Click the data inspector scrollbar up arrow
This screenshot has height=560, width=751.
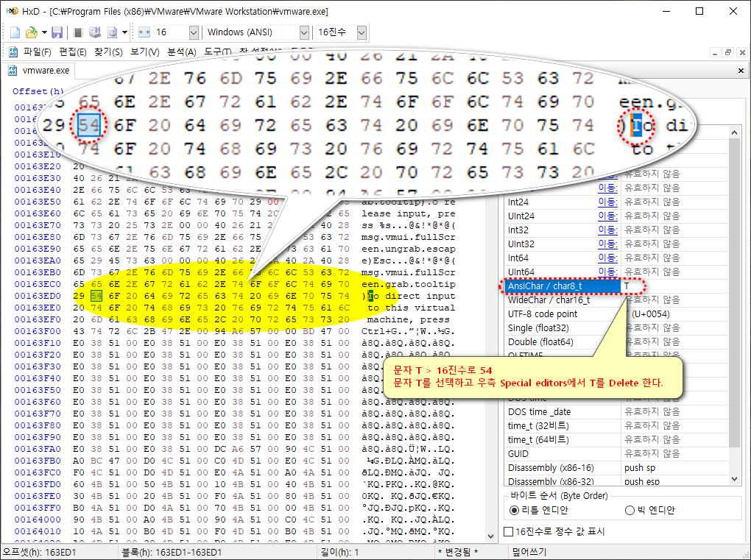click(x=734, y=132)
